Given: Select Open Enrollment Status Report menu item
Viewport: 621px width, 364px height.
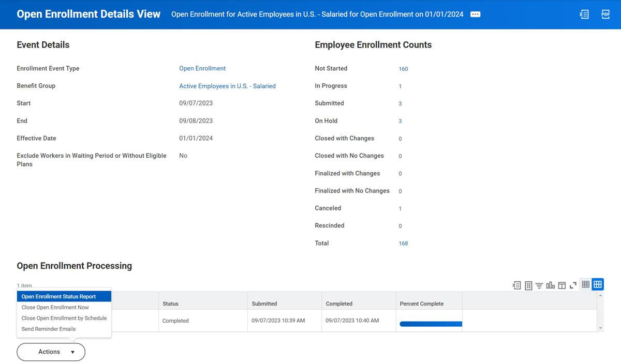Looking at the screenshot, I should point(64,297).
